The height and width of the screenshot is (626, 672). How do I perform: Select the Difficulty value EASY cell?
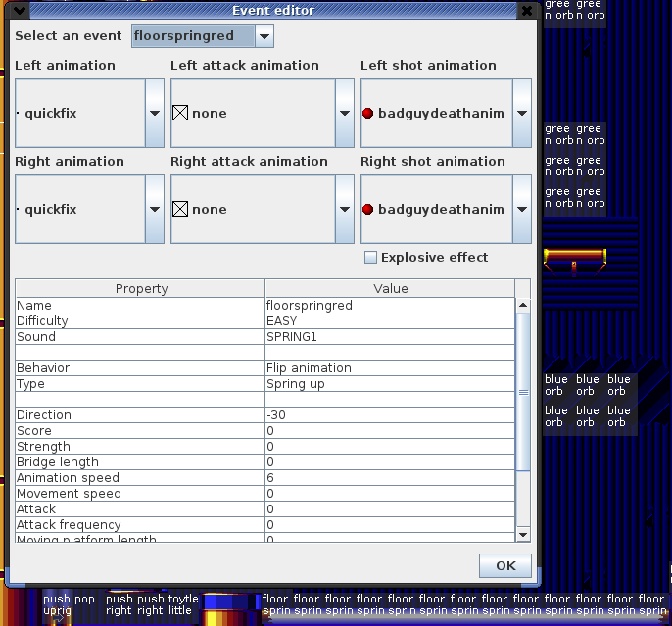pyautogui.click(x=390, y=321)
